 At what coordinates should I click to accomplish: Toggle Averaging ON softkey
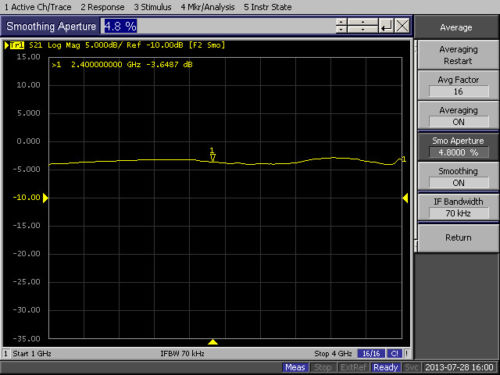(x=458, y=116)
